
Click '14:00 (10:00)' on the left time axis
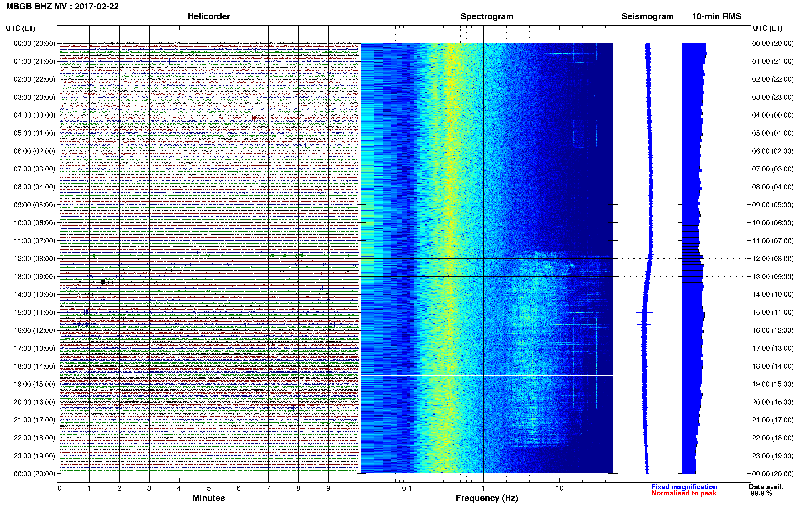coord(34,295)
